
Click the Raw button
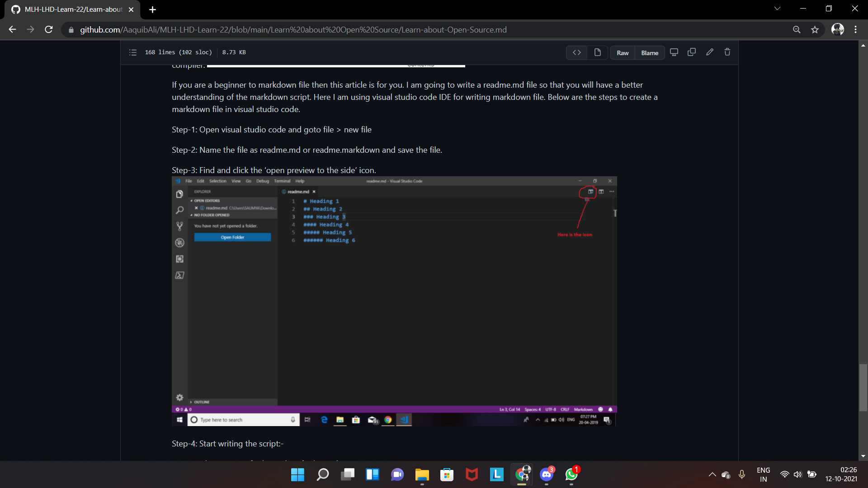point(623,53)
